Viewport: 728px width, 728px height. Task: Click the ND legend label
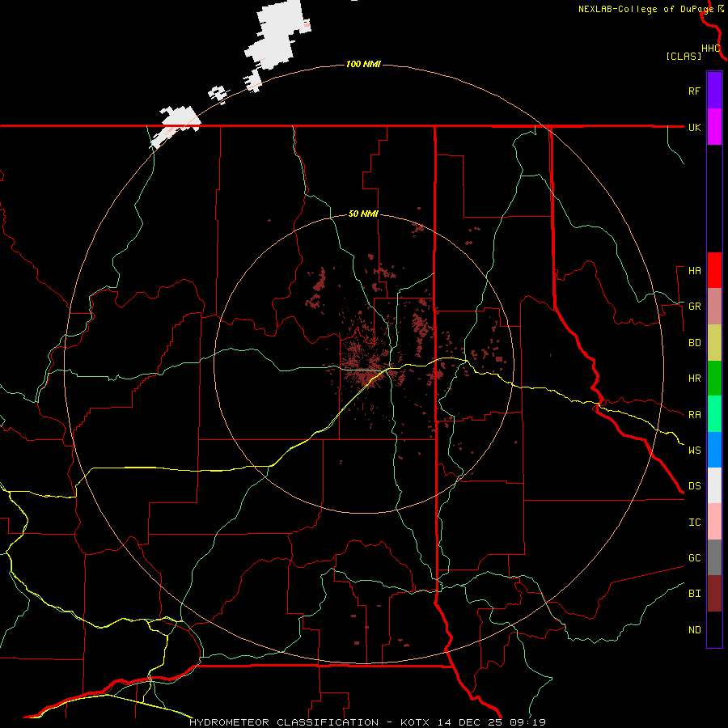click(x=694, y=629)
